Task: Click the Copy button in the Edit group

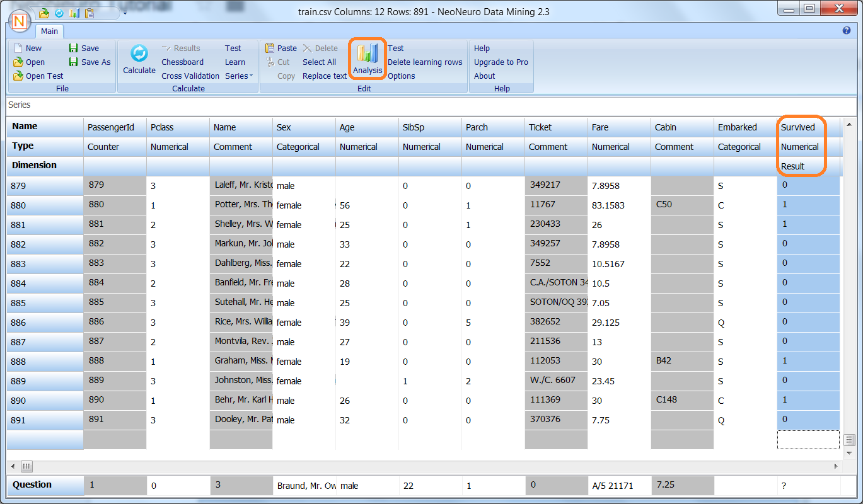Action: 286,76
